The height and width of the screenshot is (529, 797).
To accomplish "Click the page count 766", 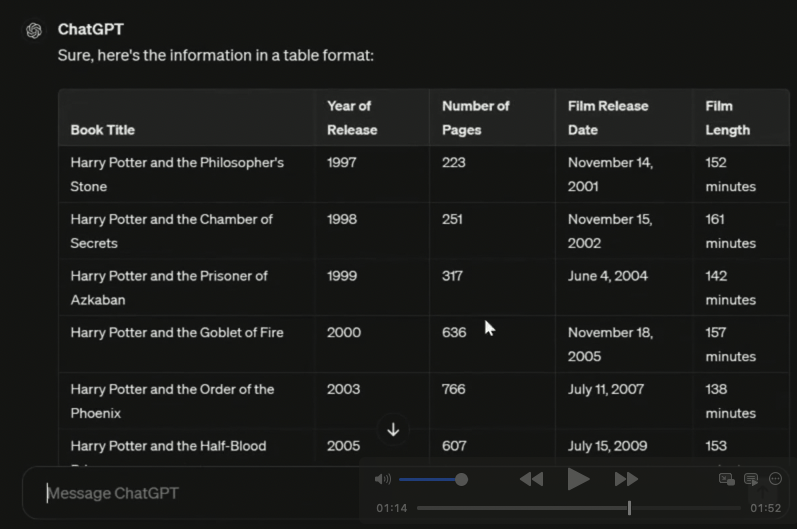I will pyautogui.click(x=453, y=389).
